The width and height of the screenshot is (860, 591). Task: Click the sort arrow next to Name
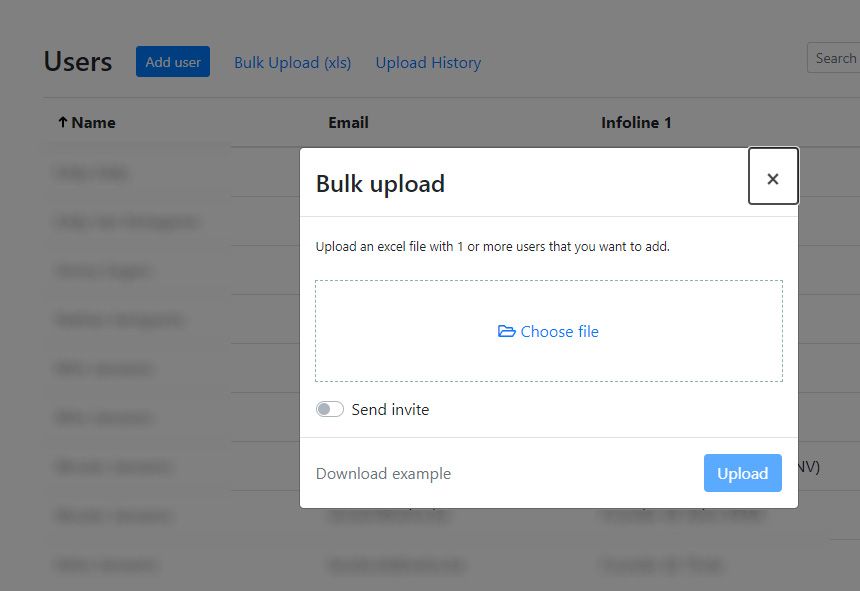63,122
